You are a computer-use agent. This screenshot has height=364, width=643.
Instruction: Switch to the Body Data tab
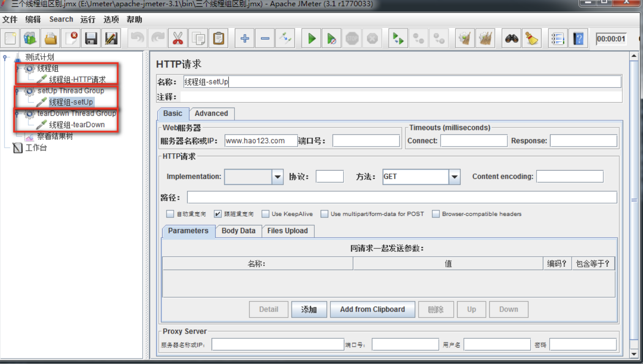[238, 231]
